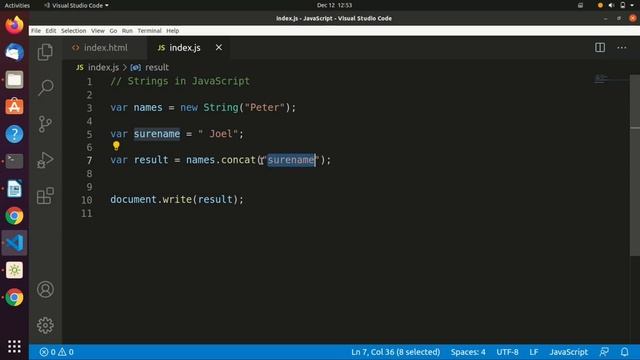The height and width of the screenshot is (360, 640).
Task: Show Applications grid in the dock
Action: (x=14, y=346)
